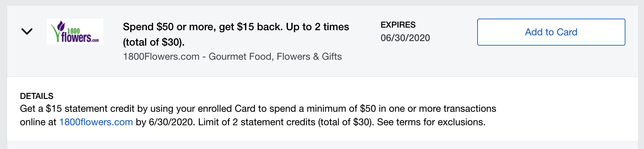Viewport: 644px width, 149px height.
Task: Click the "flowers" wordmark in the logo
Action: tap(76, 38)
